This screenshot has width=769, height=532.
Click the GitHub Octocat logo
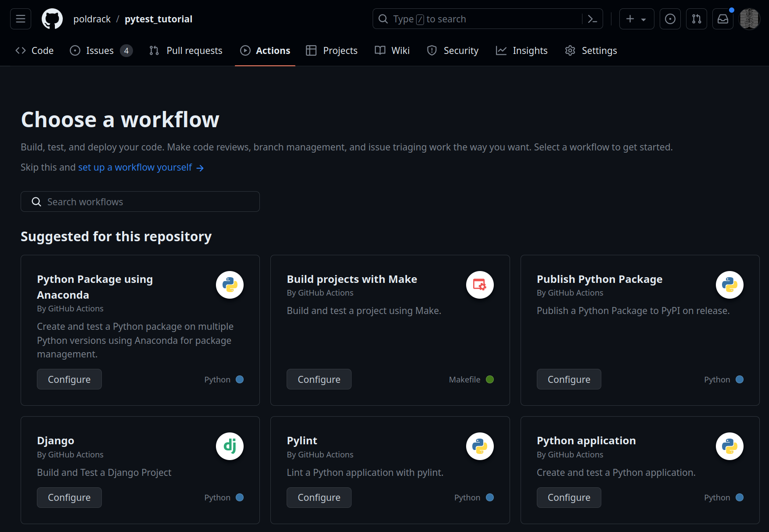pyautogui.click(x=52, y=19)
